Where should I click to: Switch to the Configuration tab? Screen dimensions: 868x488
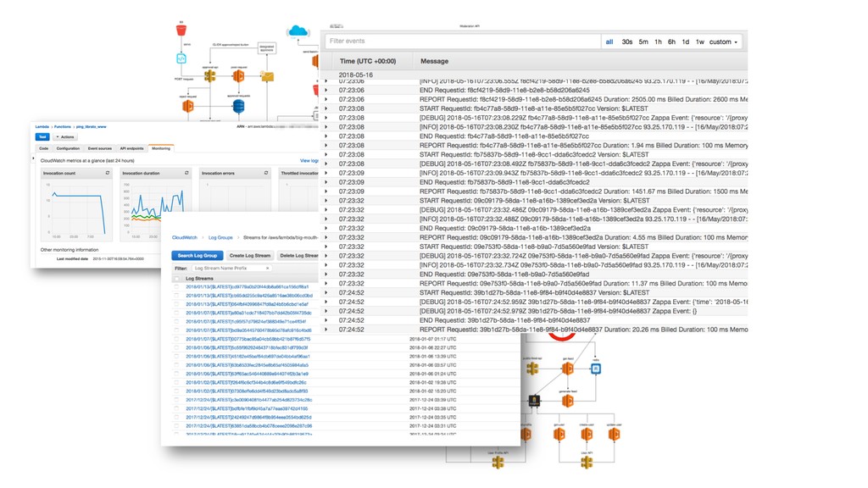[x=68, y=148]
